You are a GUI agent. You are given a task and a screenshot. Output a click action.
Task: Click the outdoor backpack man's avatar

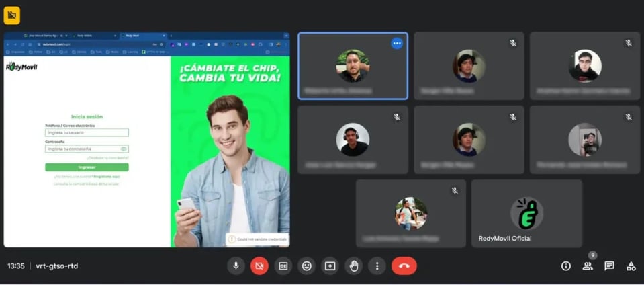click(x=411, y=213)
